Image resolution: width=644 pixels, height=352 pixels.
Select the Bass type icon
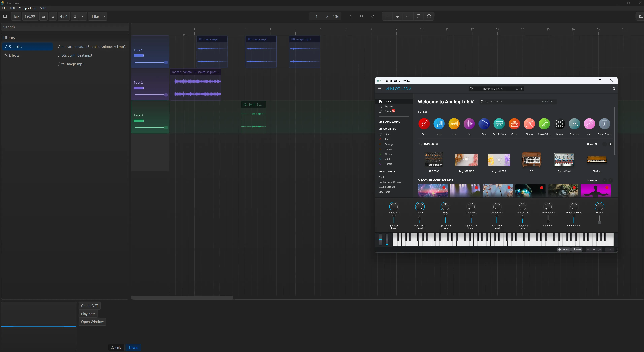click(424, 124)
